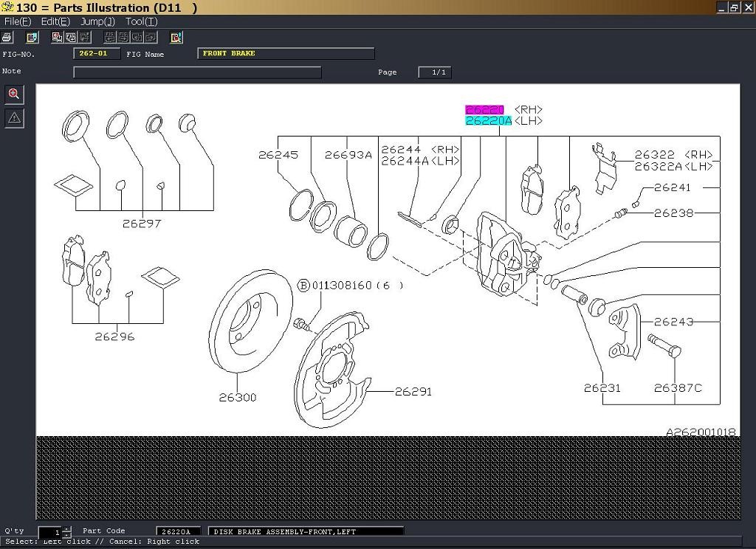Decrease quantity with the down stepper arrow
This screenshot has width=756, height=549.
[67, 535]
